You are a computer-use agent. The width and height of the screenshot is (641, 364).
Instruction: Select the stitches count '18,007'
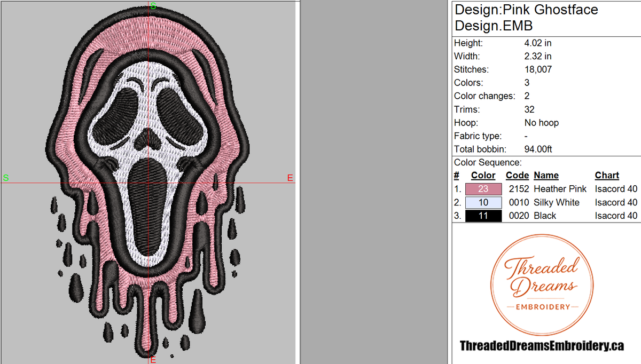[x=538, y=69]
